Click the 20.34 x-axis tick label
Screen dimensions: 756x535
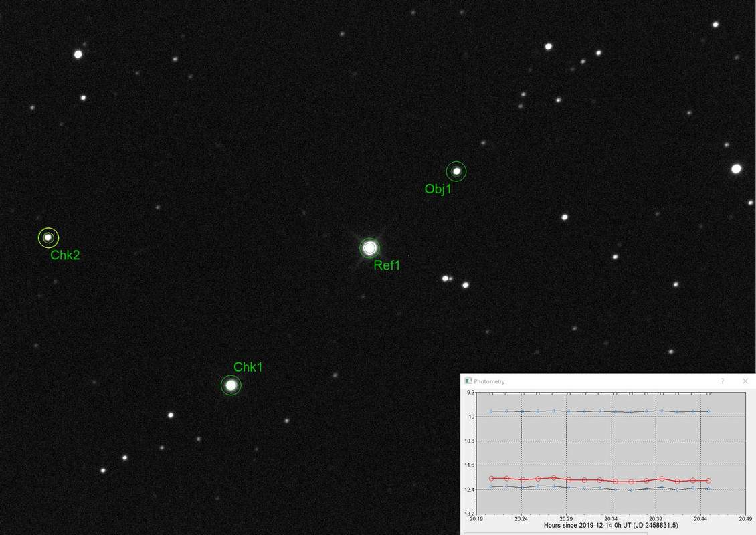click(611, 519)
